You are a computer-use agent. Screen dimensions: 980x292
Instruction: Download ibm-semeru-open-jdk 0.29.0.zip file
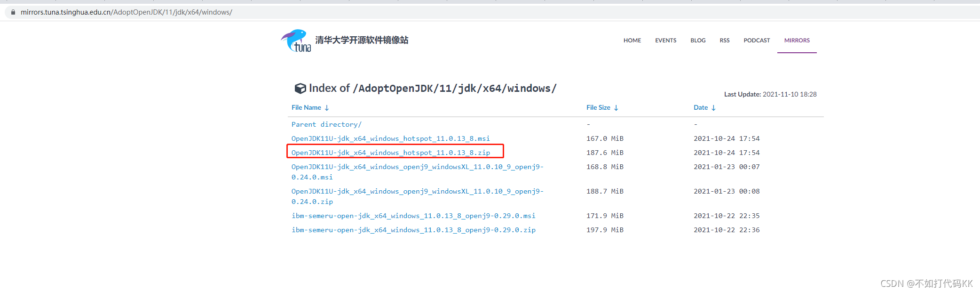413,230
